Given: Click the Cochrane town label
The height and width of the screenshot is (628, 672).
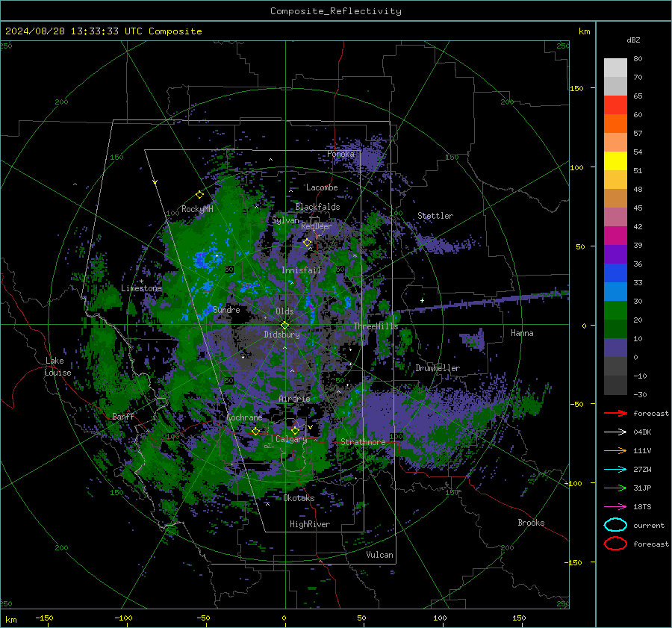Looking at the screenshot, I should [x=244, y=417].
